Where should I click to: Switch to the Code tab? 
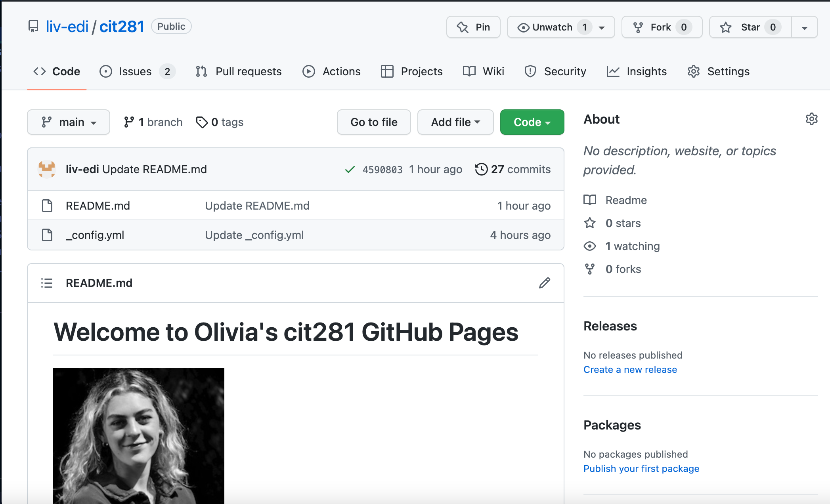click(57, 71)
